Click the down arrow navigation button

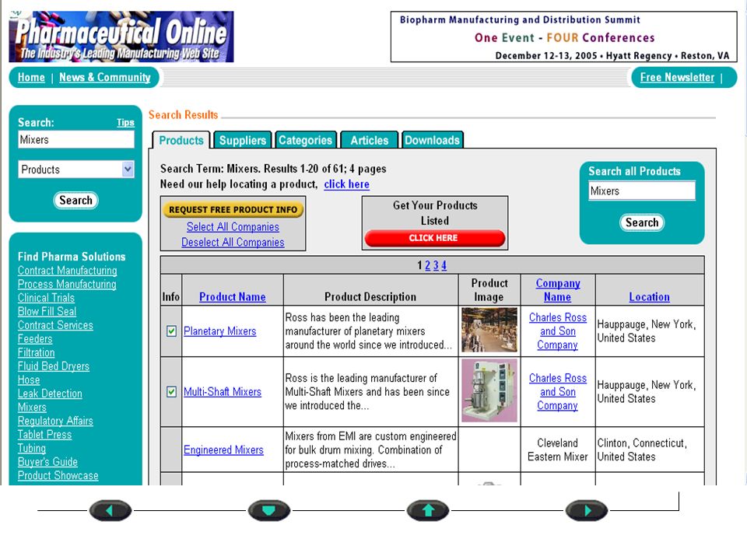268,510
